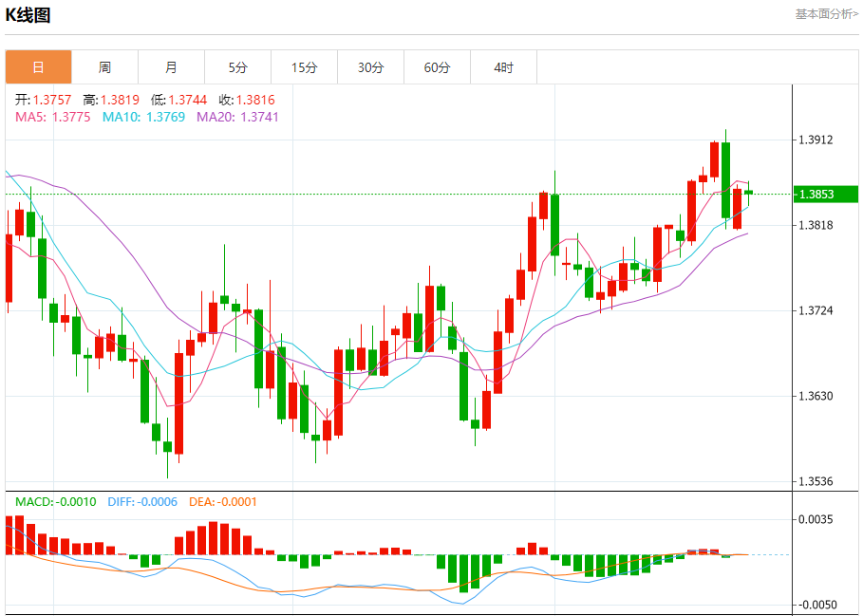The height and width of the screenshot is (616, 863).
Task: Click the DEA value -0.0001
Action: (235, 501)
